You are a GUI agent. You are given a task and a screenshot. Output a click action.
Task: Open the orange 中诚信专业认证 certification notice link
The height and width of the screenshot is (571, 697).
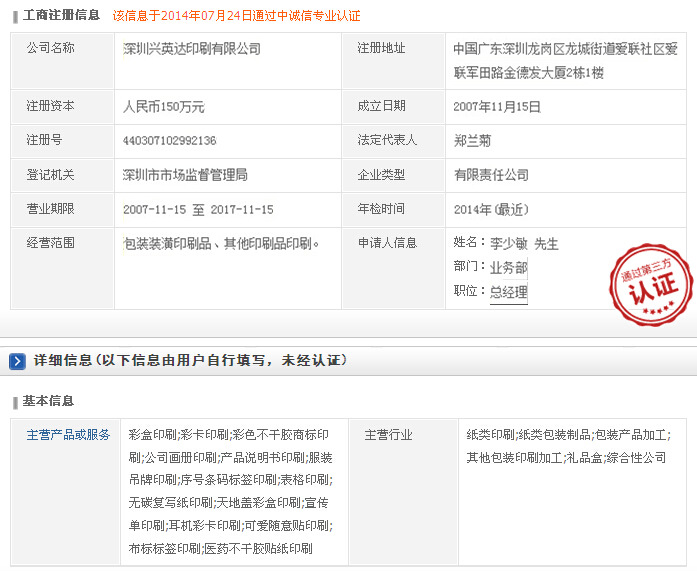[x=236, y=16]
